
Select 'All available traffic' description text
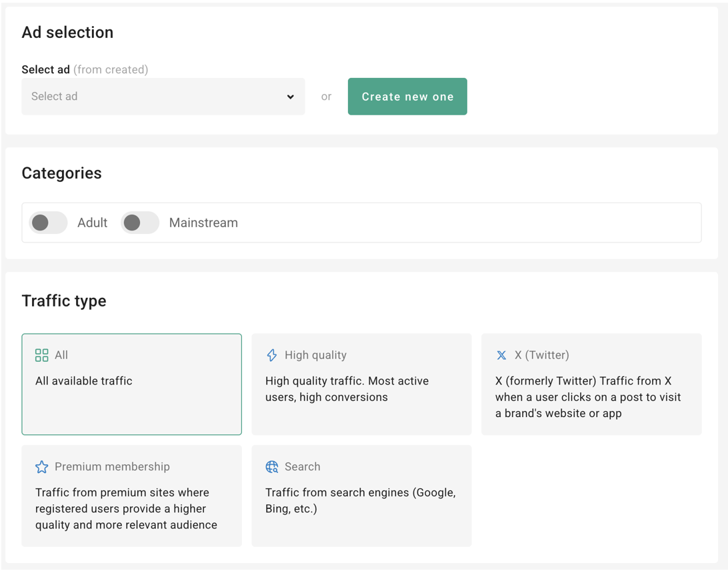(84, 381)
